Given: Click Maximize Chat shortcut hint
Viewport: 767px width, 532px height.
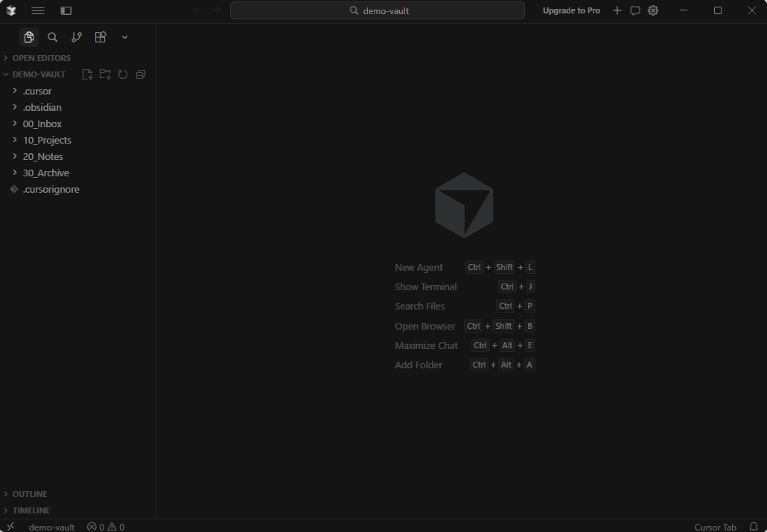Looking at the screenshot, I should click(465, 346).
